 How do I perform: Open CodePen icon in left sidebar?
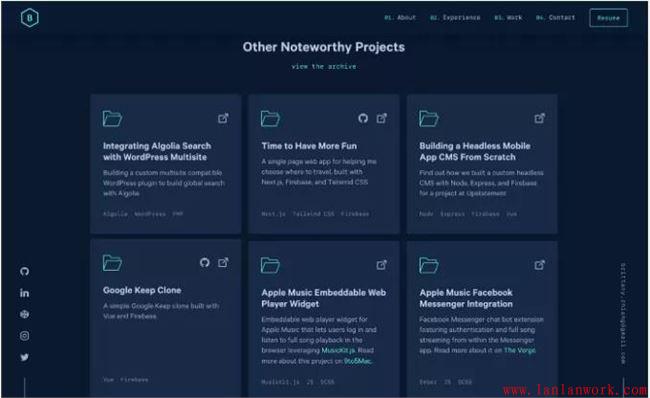[24, 314]
